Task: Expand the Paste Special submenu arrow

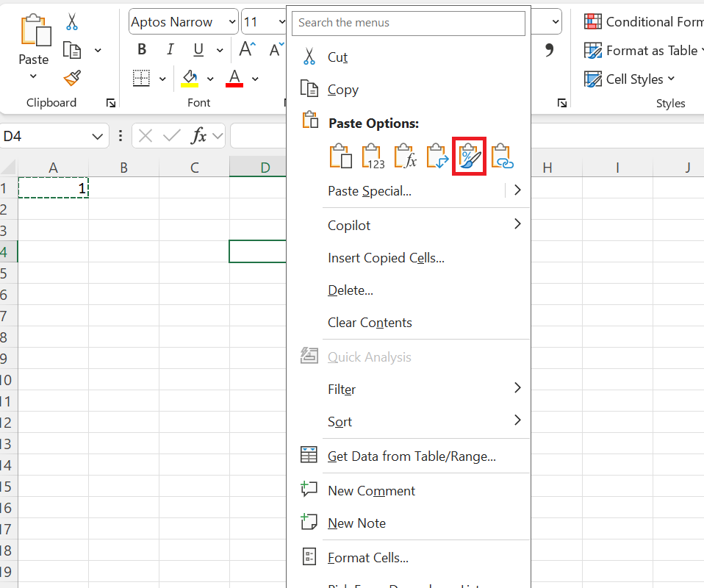Action: 517,190
